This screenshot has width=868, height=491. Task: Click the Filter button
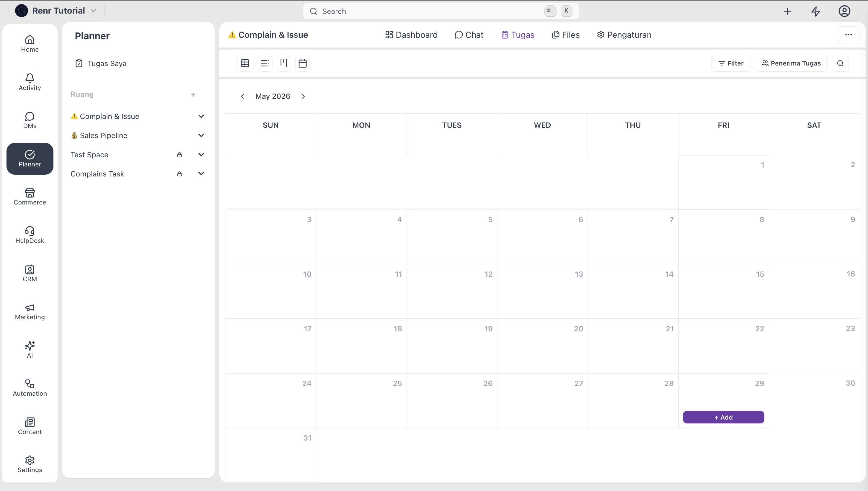click(731, 63)
